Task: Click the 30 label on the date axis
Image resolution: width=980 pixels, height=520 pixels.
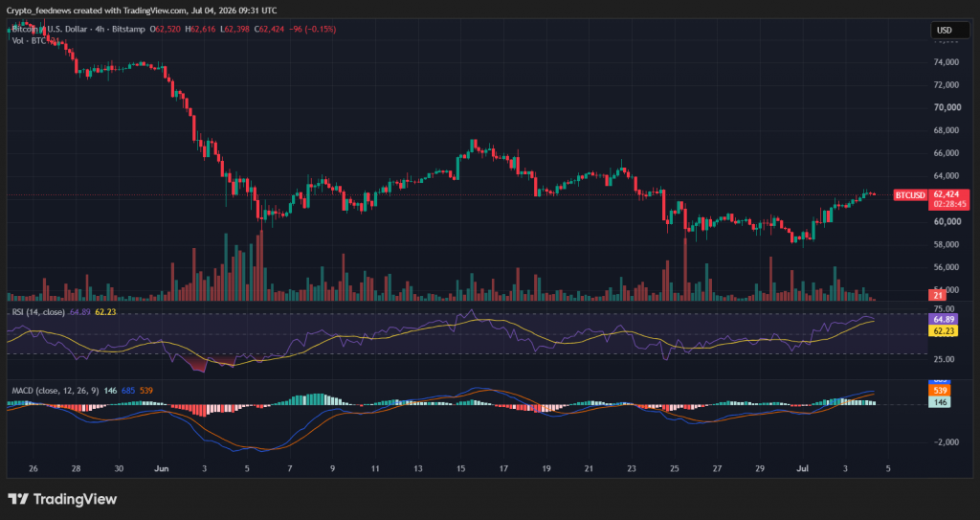Action: [x=119, y=468]
